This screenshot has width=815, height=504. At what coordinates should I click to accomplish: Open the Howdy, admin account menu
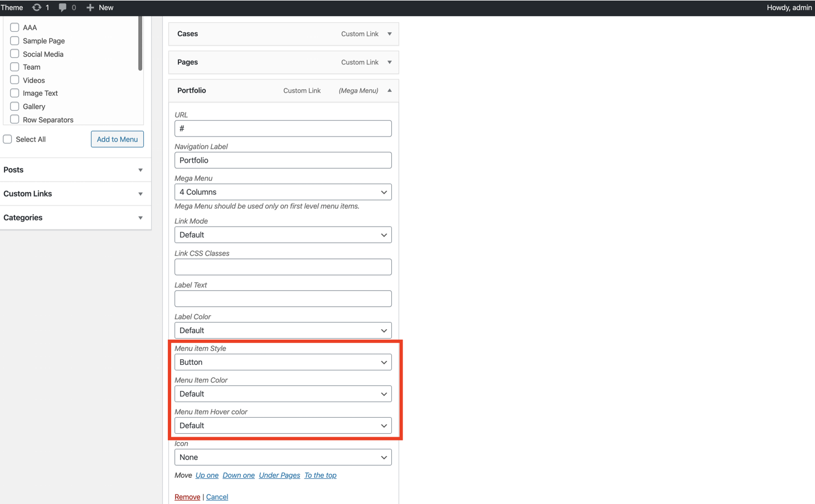[789, 7]
